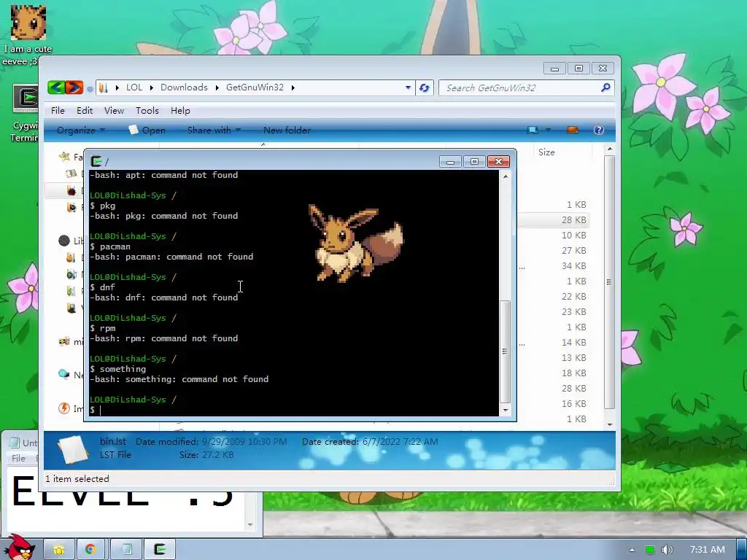747x560 pixels.
Task: Click Explorer file list scroll up arrow
Action: pyautogui.click(x=609, y=149)
